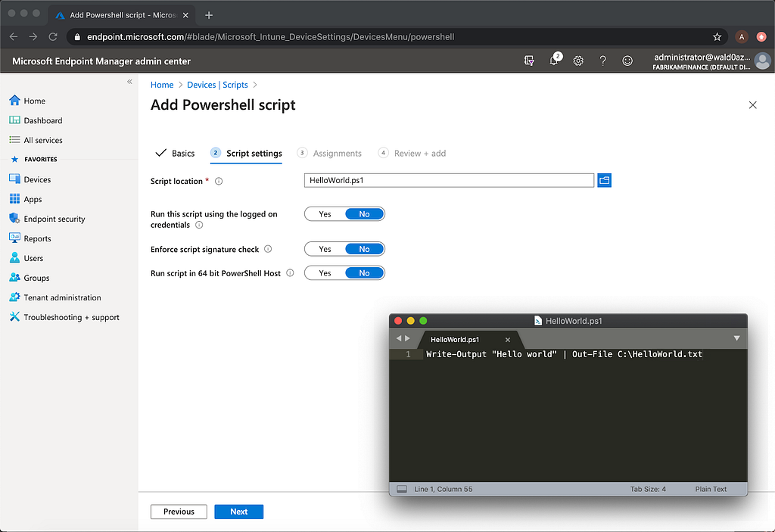Open Troubleshooting + support
The width and height of the screenshot is (775, 532).
(x=64, y=317)
